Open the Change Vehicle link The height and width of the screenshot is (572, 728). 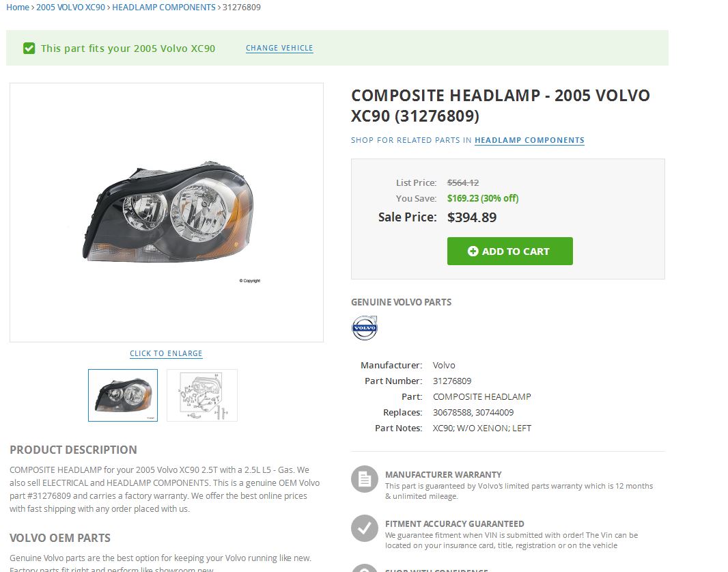(x=279, y=49)
